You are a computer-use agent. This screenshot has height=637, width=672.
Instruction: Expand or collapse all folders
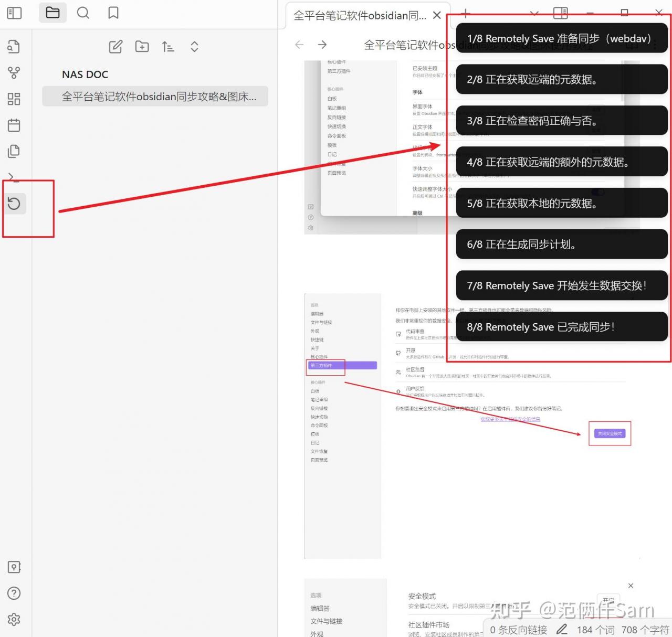tap(194, 47)
